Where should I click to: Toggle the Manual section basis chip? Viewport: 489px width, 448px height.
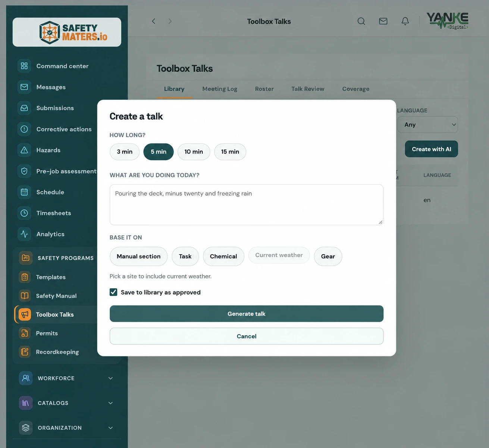(138, 256)
